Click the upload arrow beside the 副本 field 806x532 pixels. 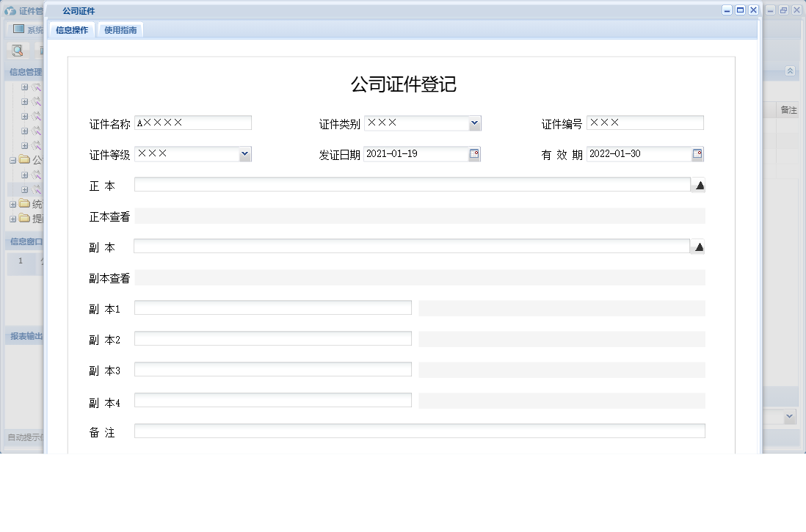coord(699,247)
